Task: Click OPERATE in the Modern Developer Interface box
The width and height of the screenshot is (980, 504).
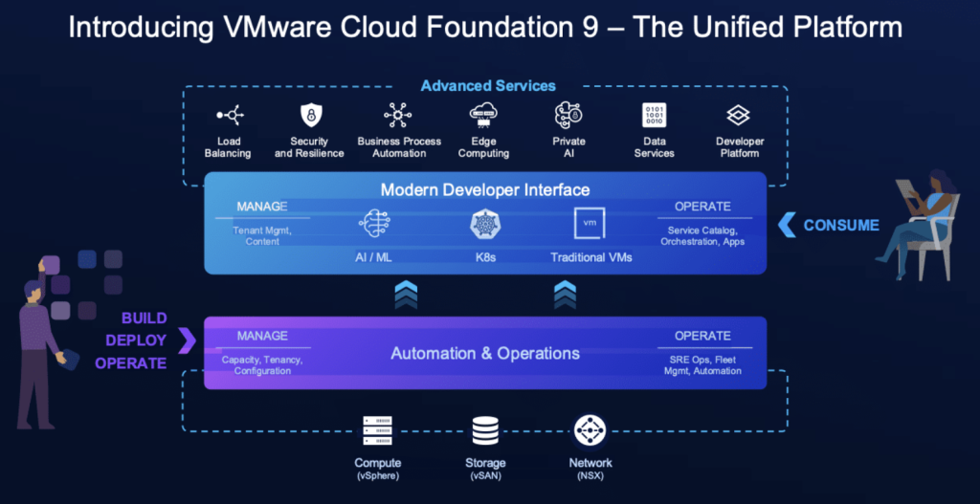Action: (702, 207)
